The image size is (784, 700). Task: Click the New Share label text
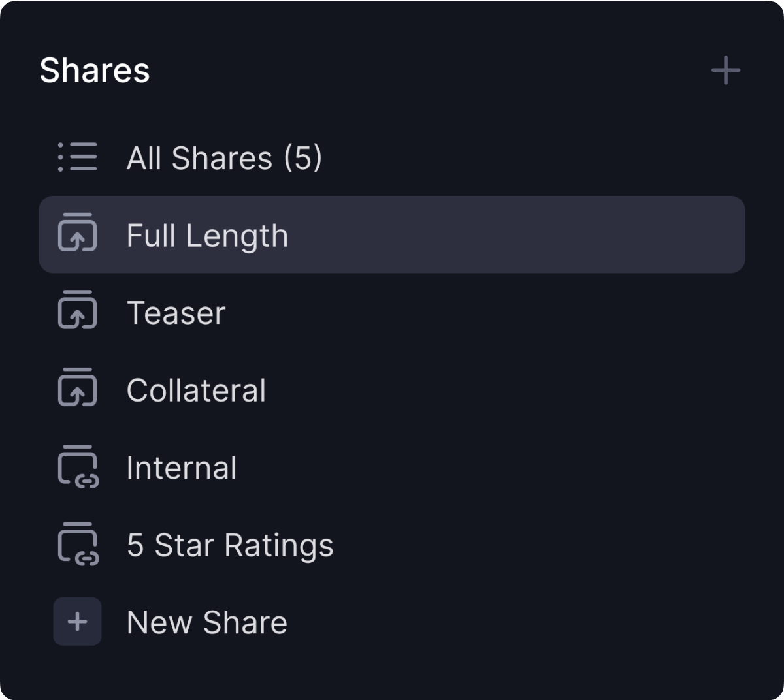207,622
